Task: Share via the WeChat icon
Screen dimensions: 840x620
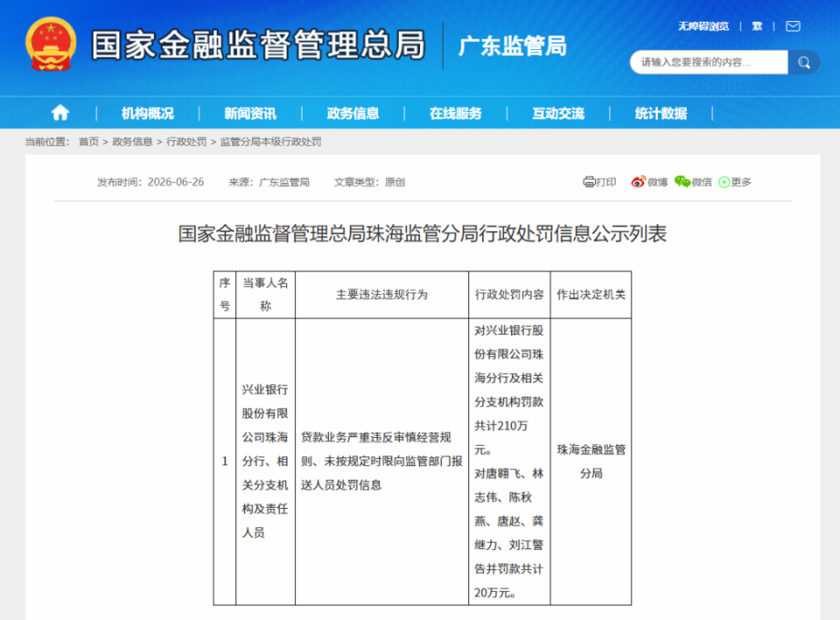Action: 682,182
